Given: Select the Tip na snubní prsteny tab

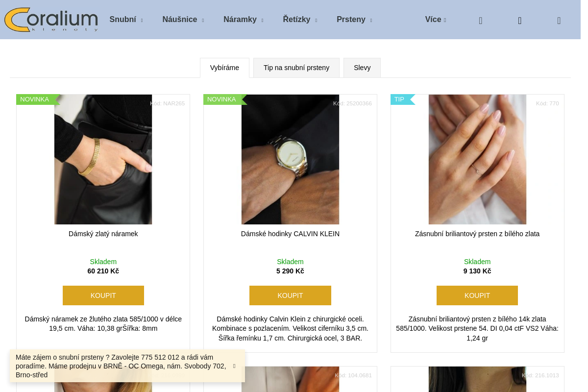Looking at the screenshot, I should tap(296, 68).
